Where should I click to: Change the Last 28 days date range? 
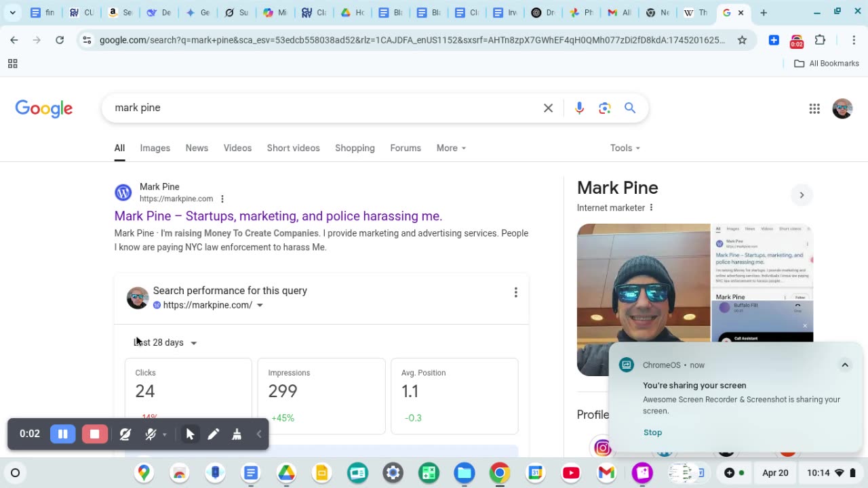point(165,342)
